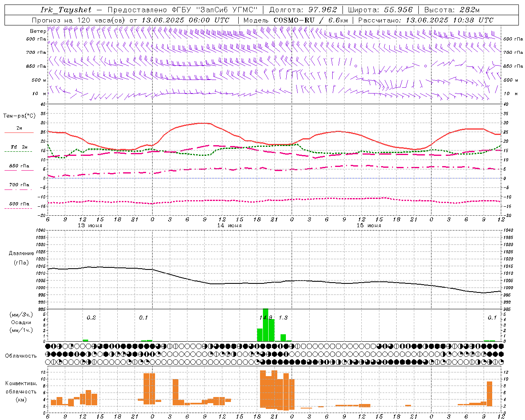Click the tallest green precipitation bar
This screenshot has width=525, height=420.
[265, 325]
